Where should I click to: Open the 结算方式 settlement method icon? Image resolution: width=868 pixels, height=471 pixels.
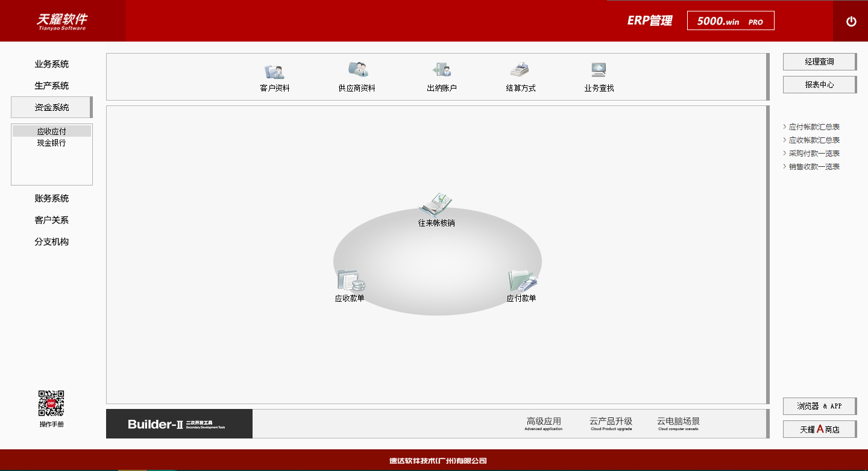[x=520, y=75]
